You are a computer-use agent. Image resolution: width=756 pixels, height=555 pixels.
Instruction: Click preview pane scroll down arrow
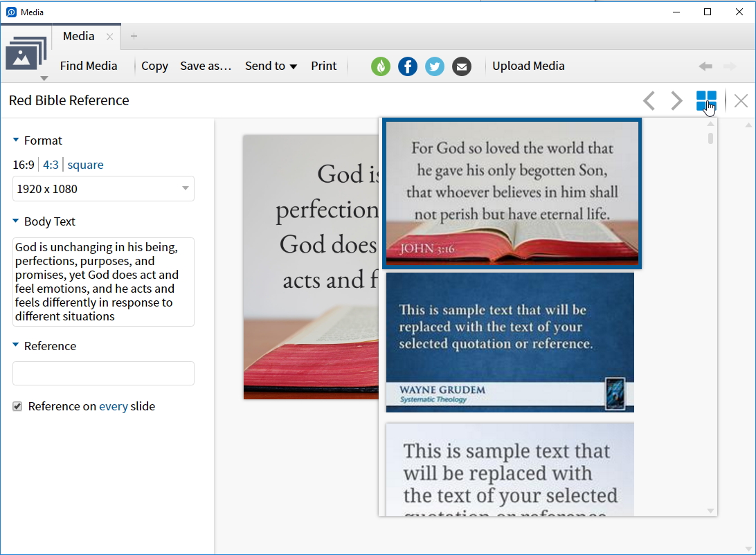tap(748, 549)
